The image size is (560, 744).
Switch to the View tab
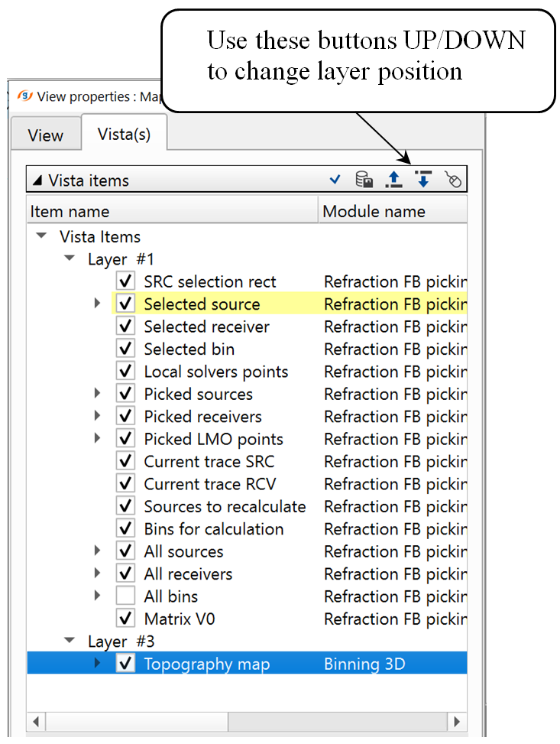click(45, 135)
